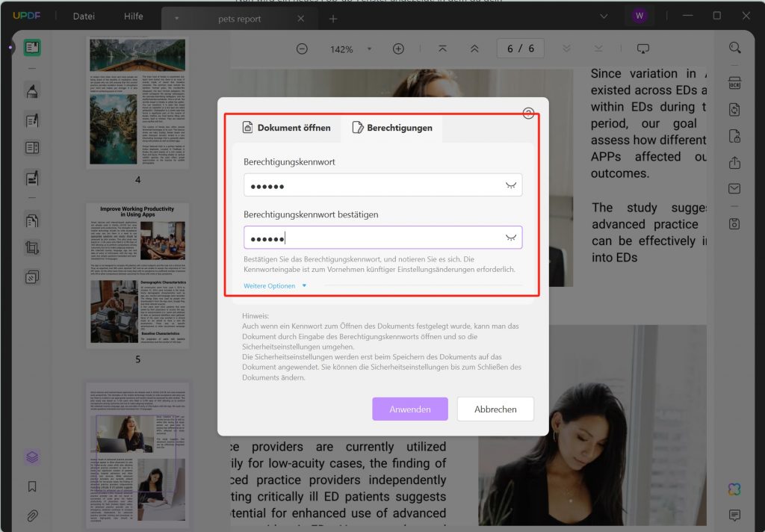
Task: Open the attachments paperclip icon
Action: pos(32,516)
